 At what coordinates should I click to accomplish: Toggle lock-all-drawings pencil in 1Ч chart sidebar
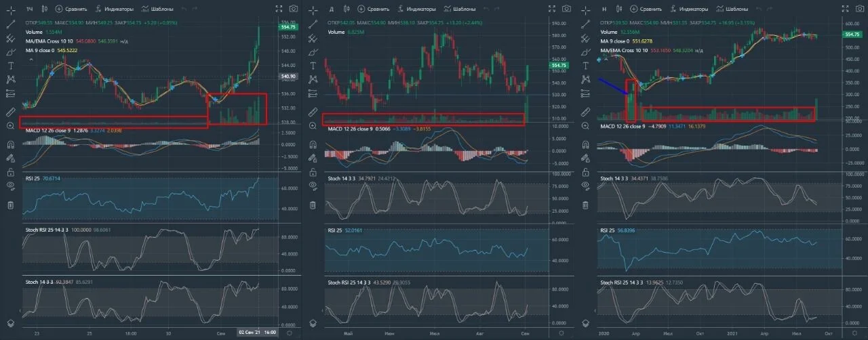11,157
